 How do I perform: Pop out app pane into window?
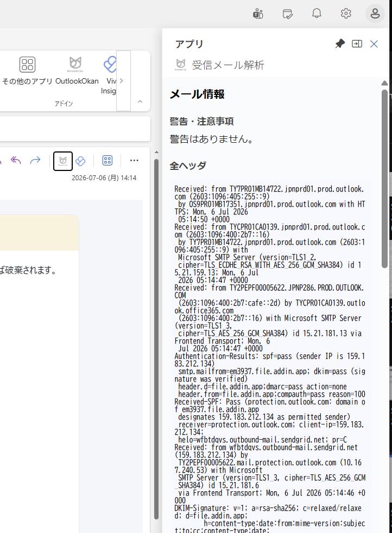pos(357,43)
